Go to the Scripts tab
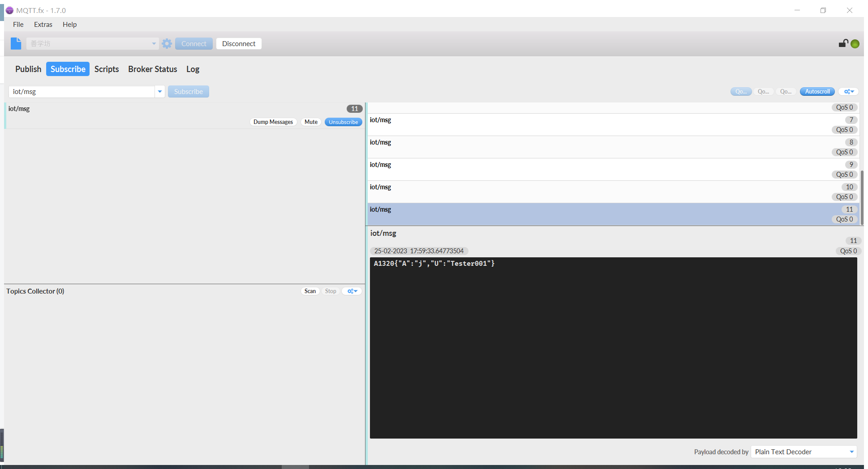The width and height of the screenshot is (868, 469). point(107,69)
